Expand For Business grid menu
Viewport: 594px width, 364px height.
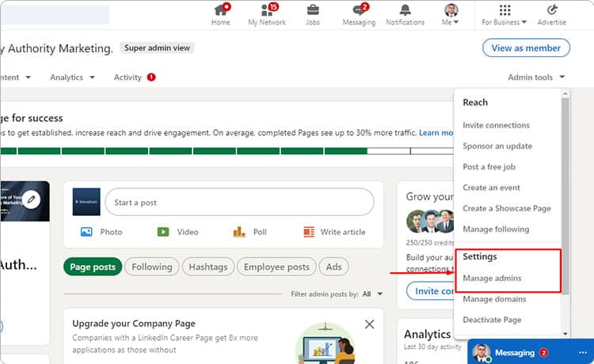505,14
